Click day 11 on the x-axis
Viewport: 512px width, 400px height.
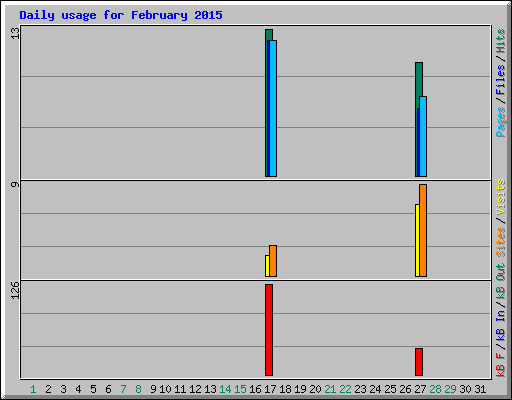(x=180, y=389)
